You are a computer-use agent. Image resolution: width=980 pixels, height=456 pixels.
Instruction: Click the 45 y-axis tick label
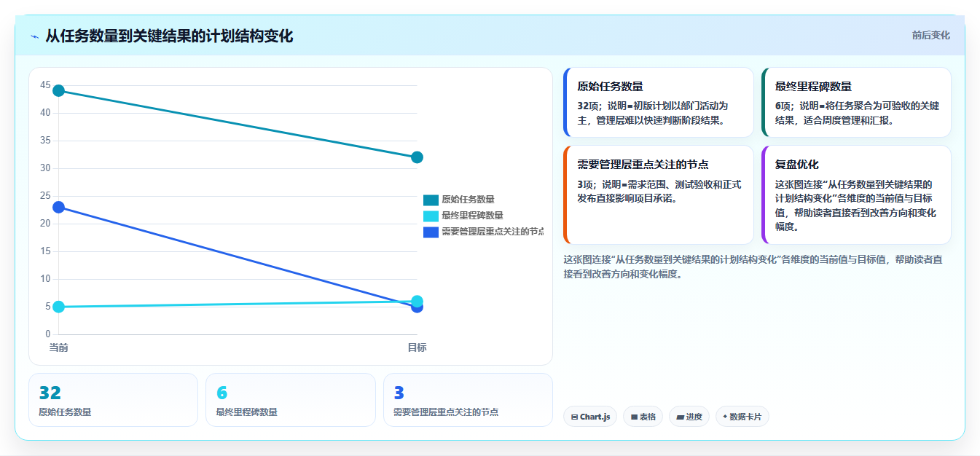coord(45,85)
